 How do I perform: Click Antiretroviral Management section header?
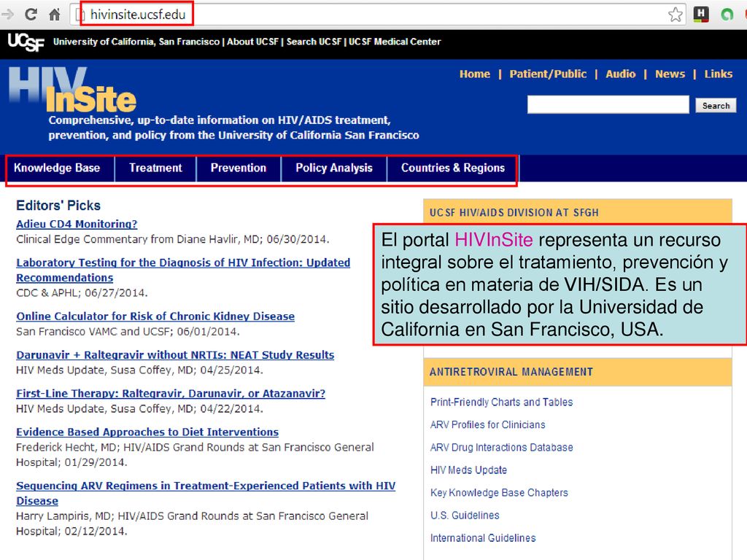[511, 372]
